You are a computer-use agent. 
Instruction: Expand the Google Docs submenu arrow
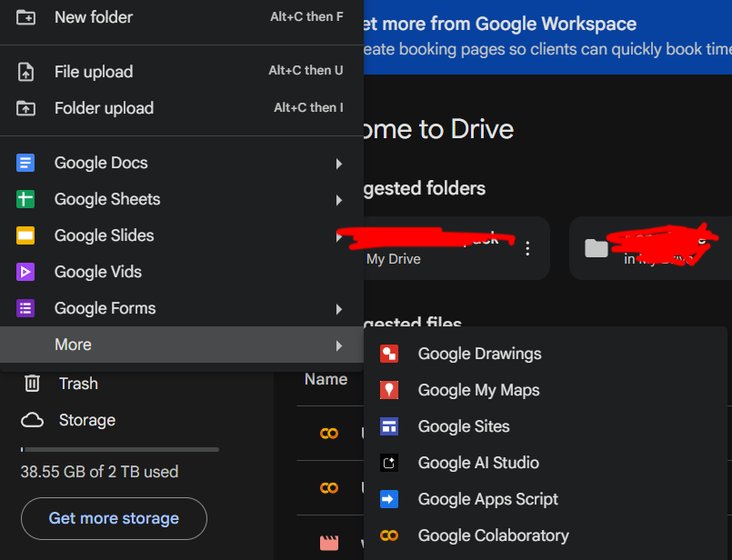click(339, 164)
